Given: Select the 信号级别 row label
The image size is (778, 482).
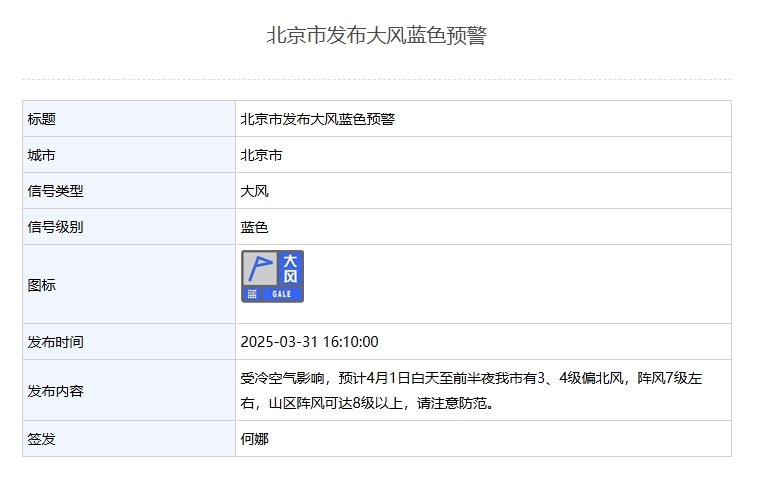Looking at the screenshot, I should pos(56,227).
